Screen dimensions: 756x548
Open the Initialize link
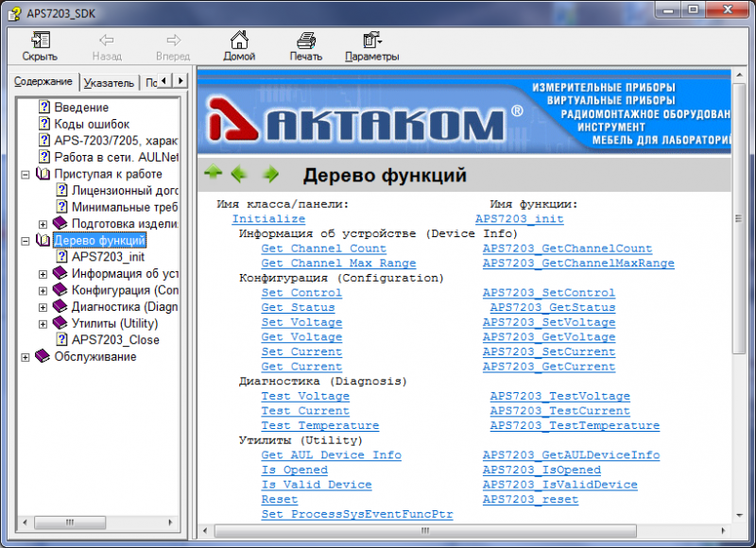pos(268,219)
